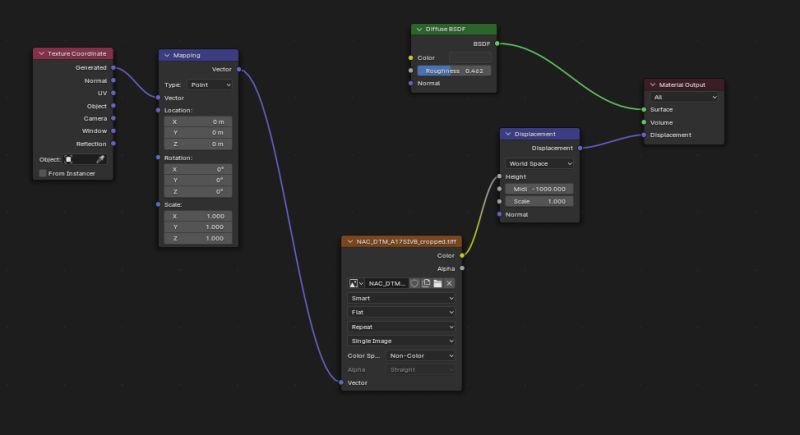Click Mapping Rotation Z field
Screen dimensions: 800x435
[198, 192]
